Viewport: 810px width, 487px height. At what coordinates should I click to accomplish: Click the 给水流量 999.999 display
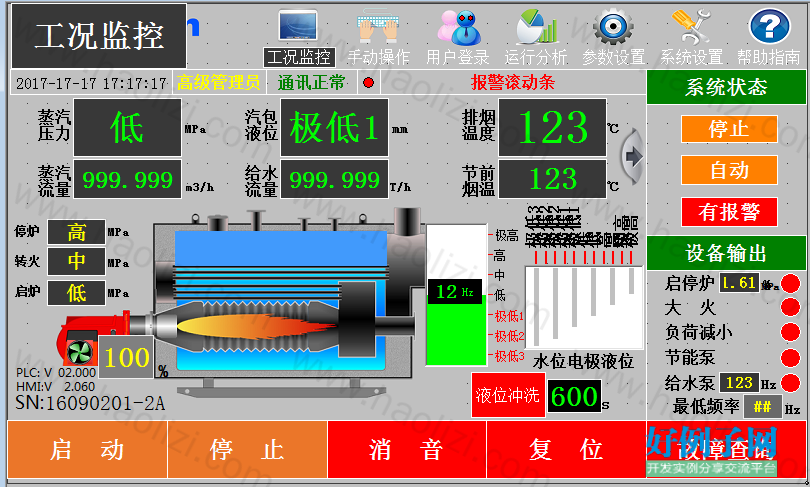[x=334, y=179]
